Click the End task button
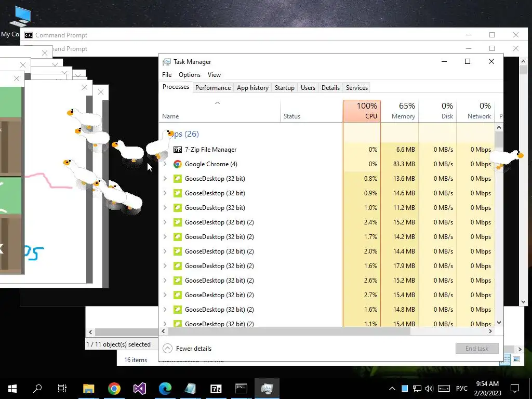 (477, 349)
